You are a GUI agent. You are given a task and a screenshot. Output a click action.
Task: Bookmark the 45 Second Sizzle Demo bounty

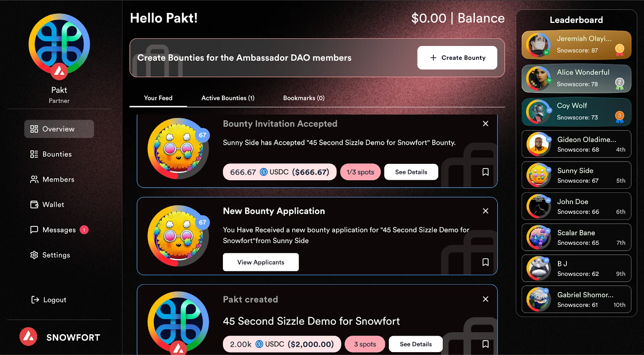pos(485,344)
